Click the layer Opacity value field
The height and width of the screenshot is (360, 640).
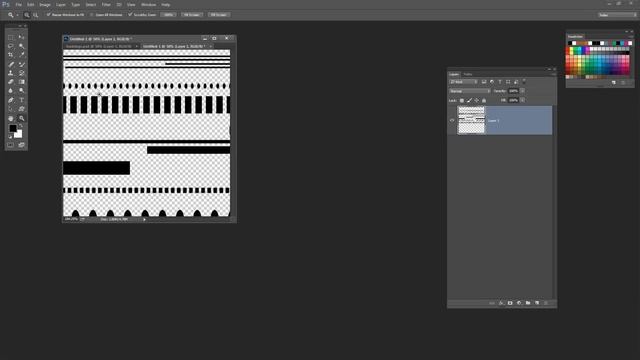tap(513, 91)
